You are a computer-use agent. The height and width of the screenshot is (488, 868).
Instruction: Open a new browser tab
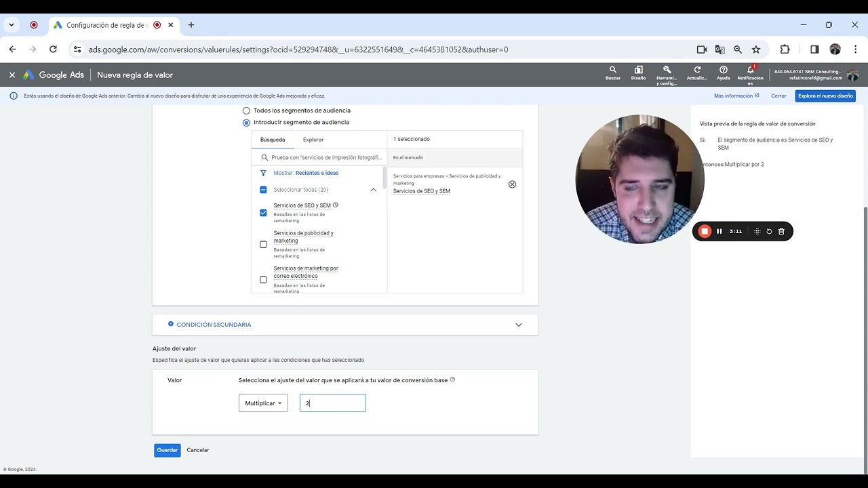click(x=191, y=25)
